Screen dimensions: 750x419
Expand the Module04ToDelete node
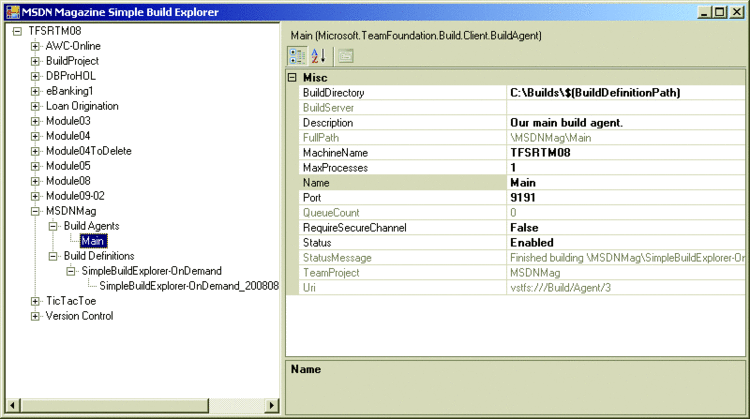pos(35,151)
